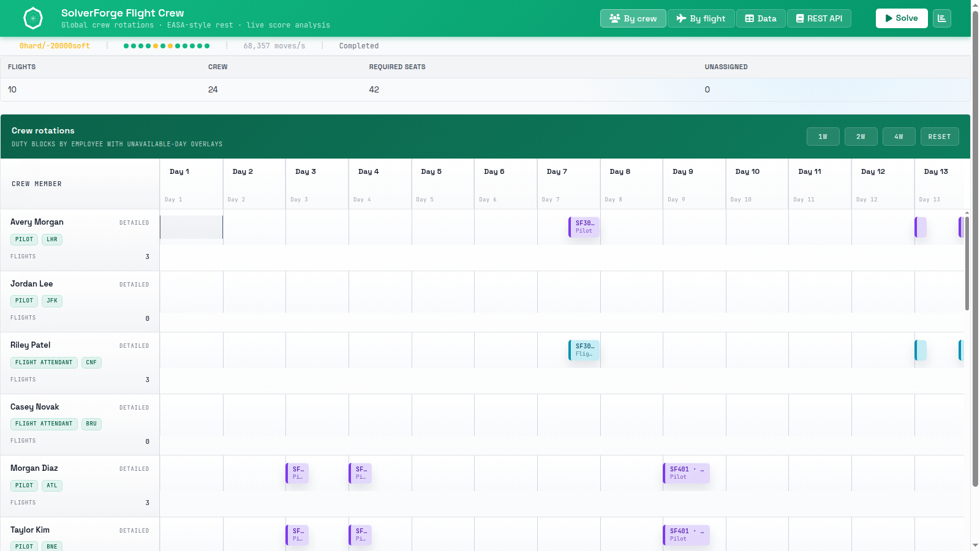Click Morgan Diaz's ATL base tag
Image resolution: width=980 pixels, height=551 pixels.
[x=52, y=485]
